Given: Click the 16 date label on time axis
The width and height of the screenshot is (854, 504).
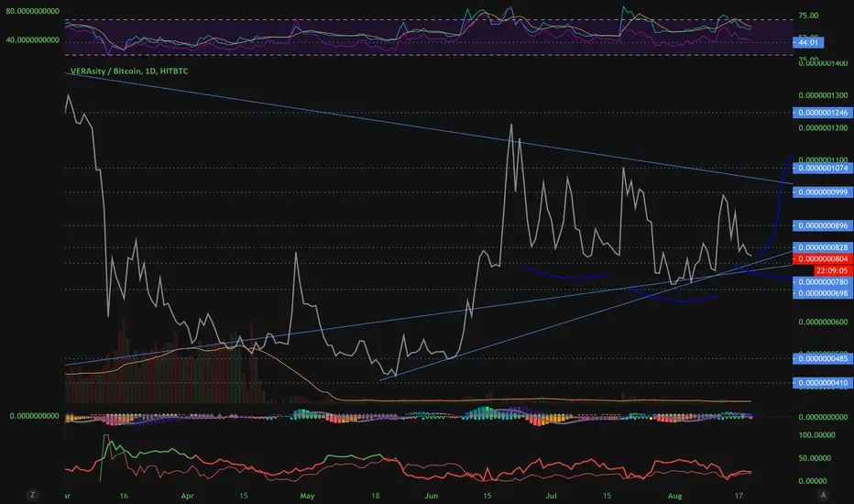Looking at the screenshot, I should pyautogui.click(x=124, y=496).
